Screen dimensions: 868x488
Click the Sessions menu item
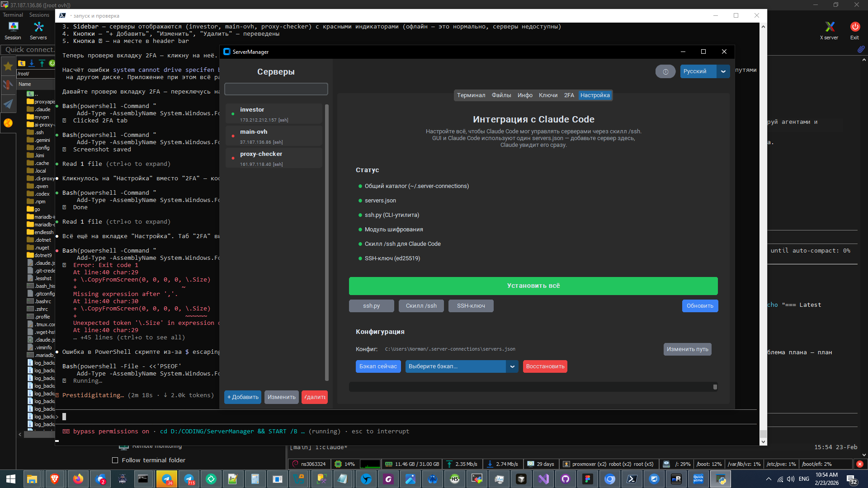pos(39,15)
